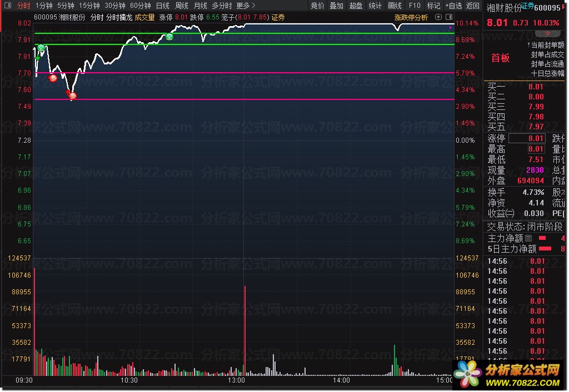The height and width of the screenshot is (392, 569).
Task: Click the upload arrow icon beside 涨跌停分析
Action: coord(438,17)
